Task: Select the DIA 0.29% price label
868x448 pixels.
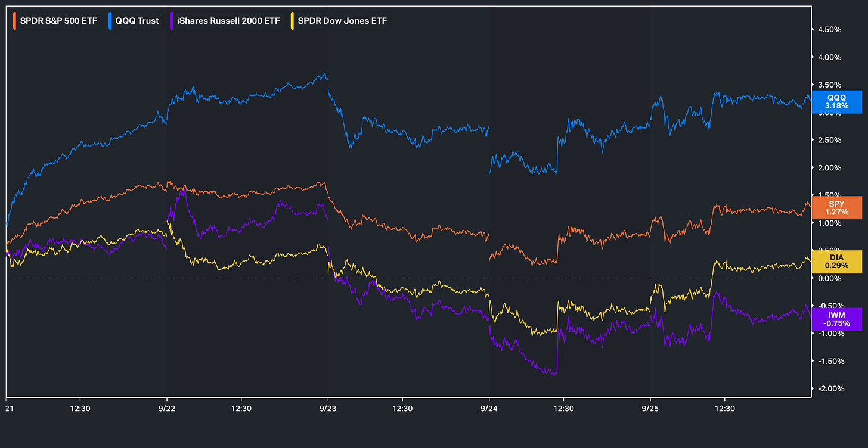Action: point(837,262)
